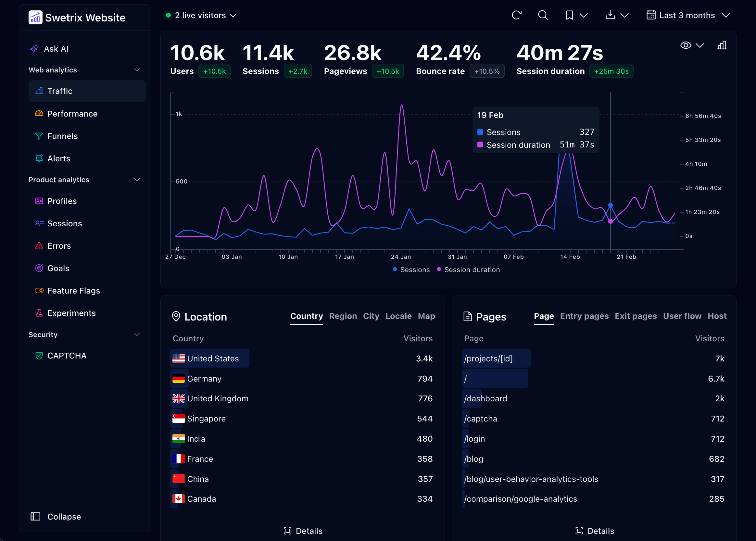Click the Swetrix Website logo icon
The height and width of the screenshot is (541, 756).
tap(35, 17)
